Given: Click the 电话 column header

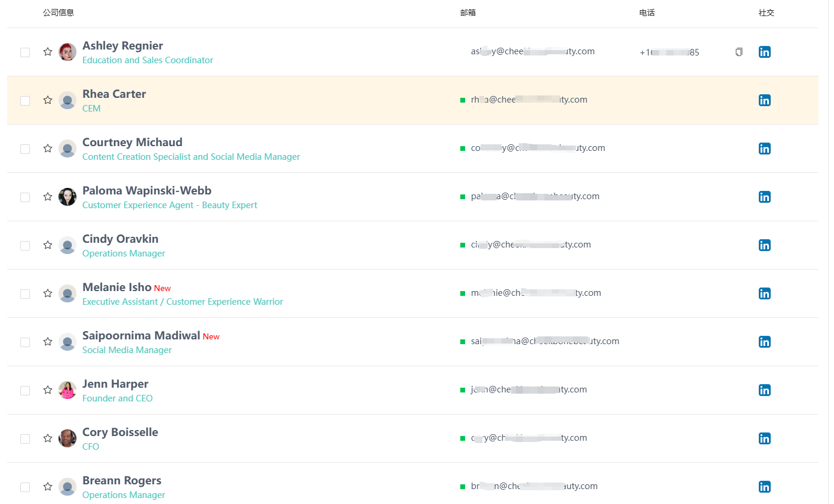Looking at the screenshot, I should [647, 13].
